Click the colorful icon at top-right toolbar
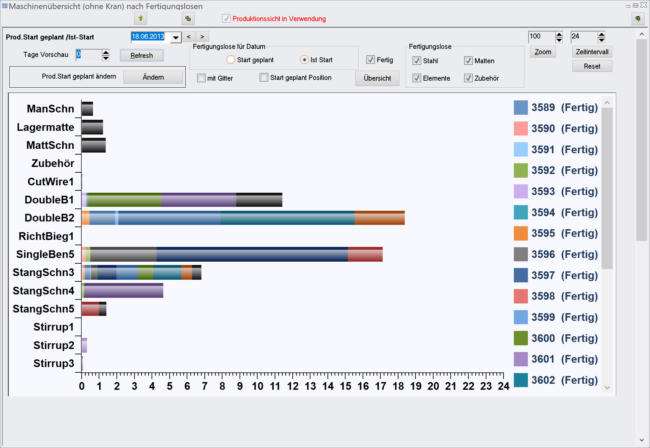The image size is (650, 448). click(x=637, y=18)
